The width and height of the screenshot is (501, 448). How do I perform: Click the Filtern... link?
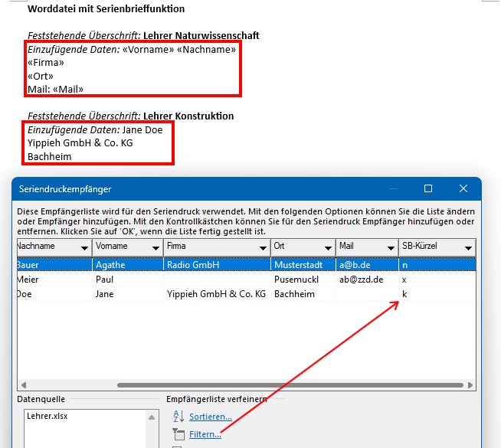pyautogui.click(x=205, y=434)
